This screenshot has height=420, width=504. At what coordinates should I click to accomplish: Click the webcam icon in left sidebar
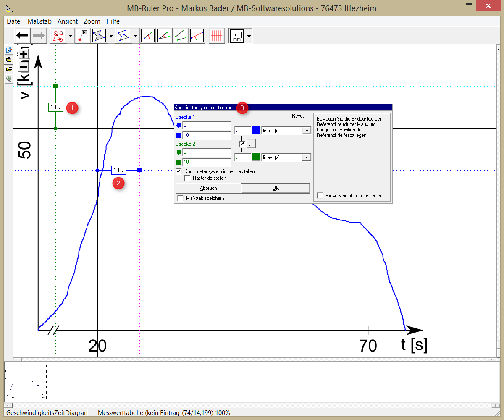click(8, 78)
